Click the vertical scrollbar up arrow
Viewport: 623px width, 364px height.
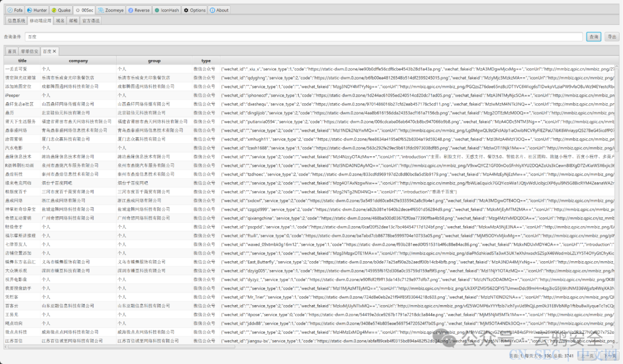(617, 67)
